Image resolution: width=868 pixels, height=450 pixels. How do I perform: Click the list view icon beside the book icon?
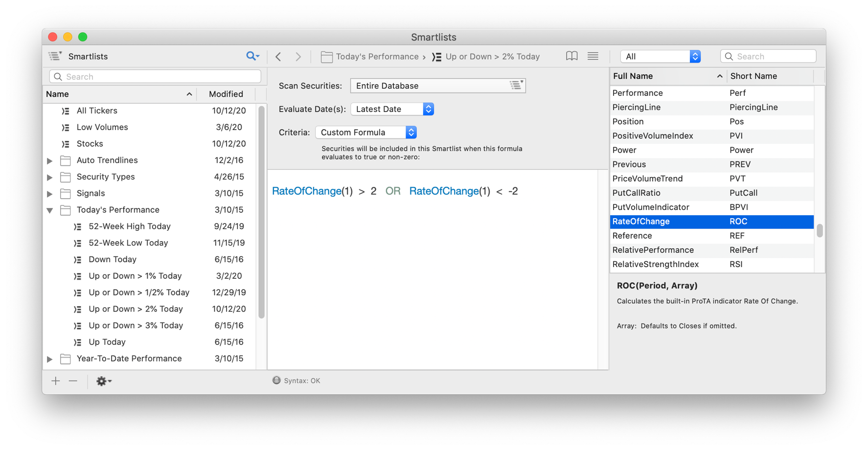[x=592, y=56]
